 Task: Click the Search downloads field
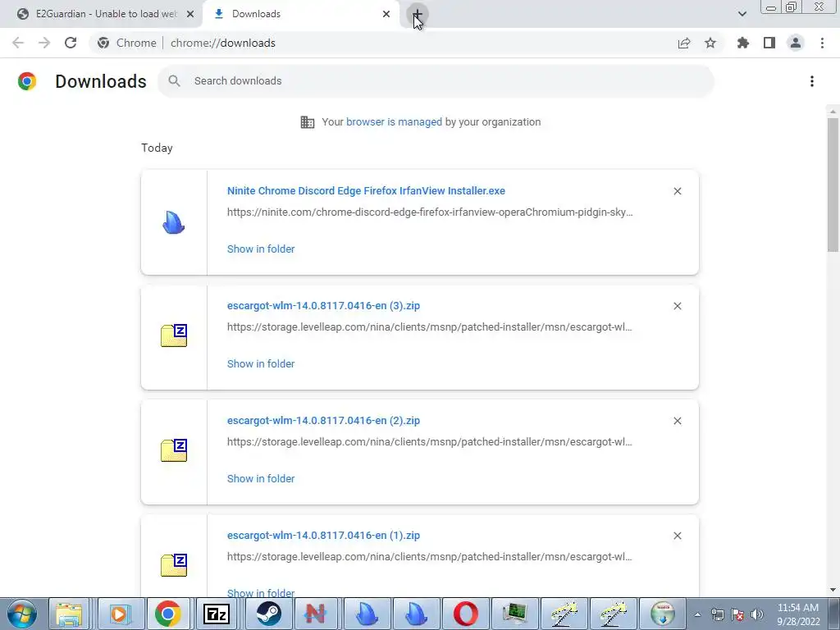coord(436,81)
